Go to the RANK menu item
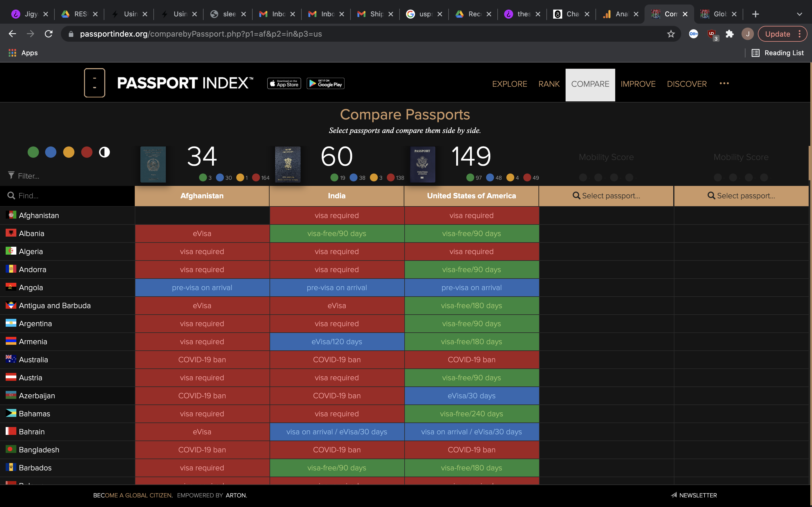812x507 pixels. [549, 84]
